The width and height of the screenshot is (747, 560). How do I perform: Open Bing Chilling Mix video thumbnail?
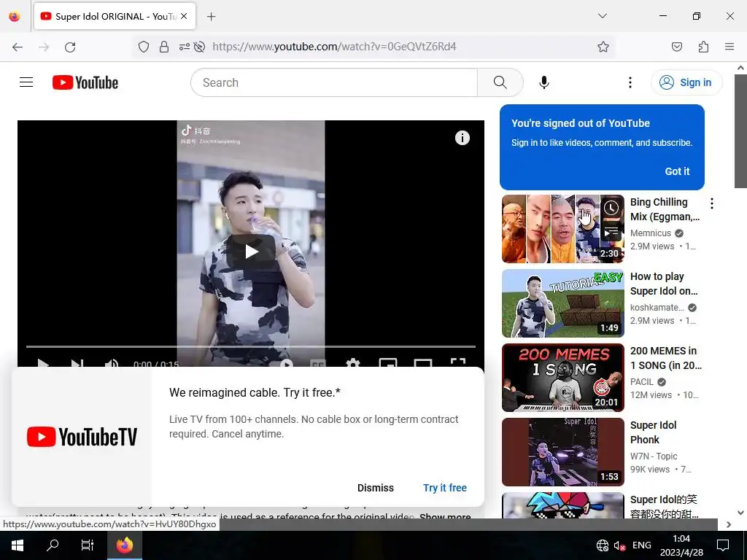click(562, 229)
